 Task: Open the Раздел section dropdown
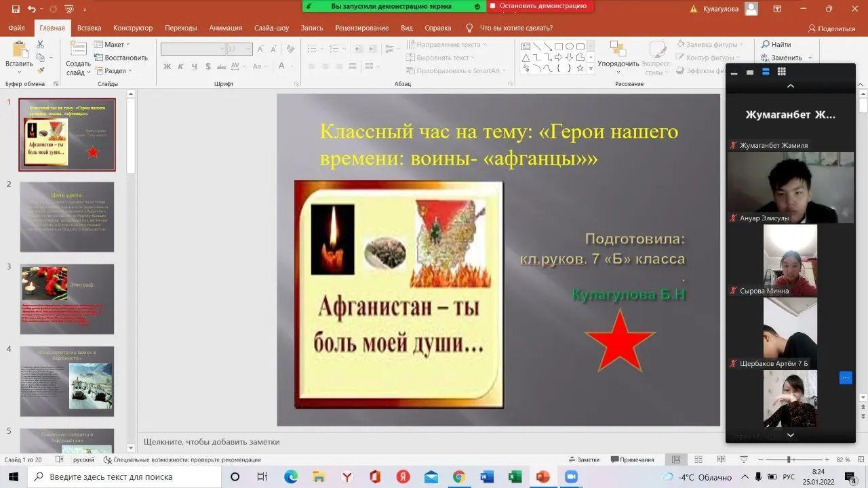click(x=113, y=70)
